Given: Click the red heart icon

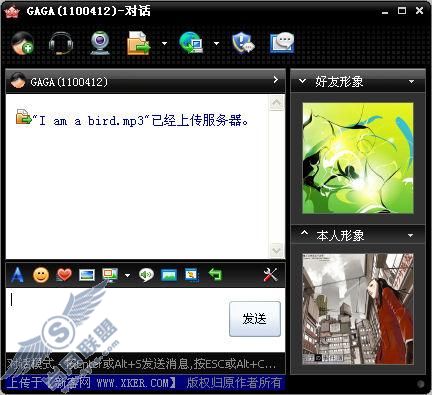Looking at the screenshot, I should 64,275.
